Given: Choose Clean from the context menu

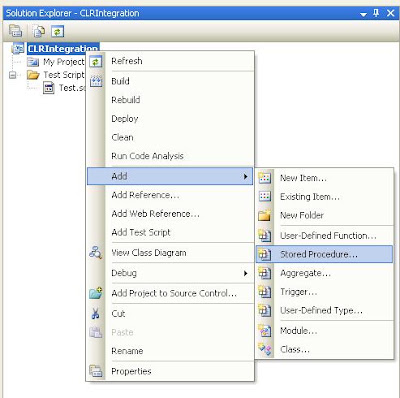Looking at the screenshot, I should point(170,137).
